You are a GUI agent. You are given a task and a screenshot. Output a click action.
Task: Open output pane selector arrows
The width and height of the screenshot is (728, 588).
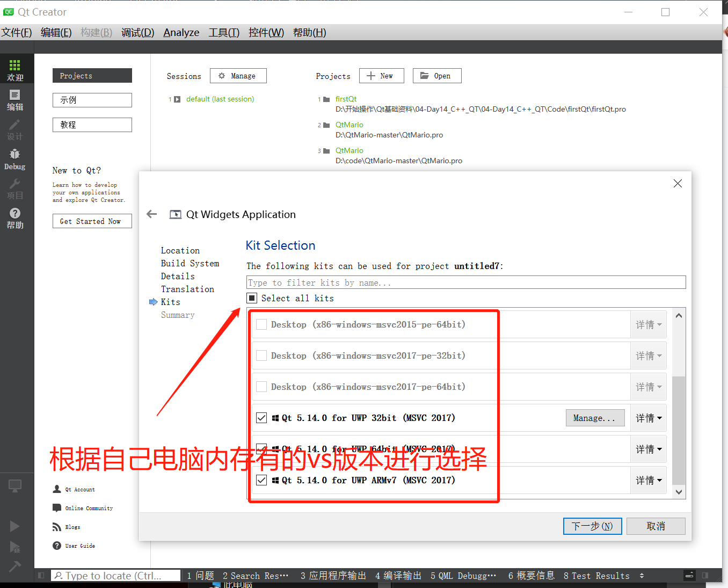(642, 576)
